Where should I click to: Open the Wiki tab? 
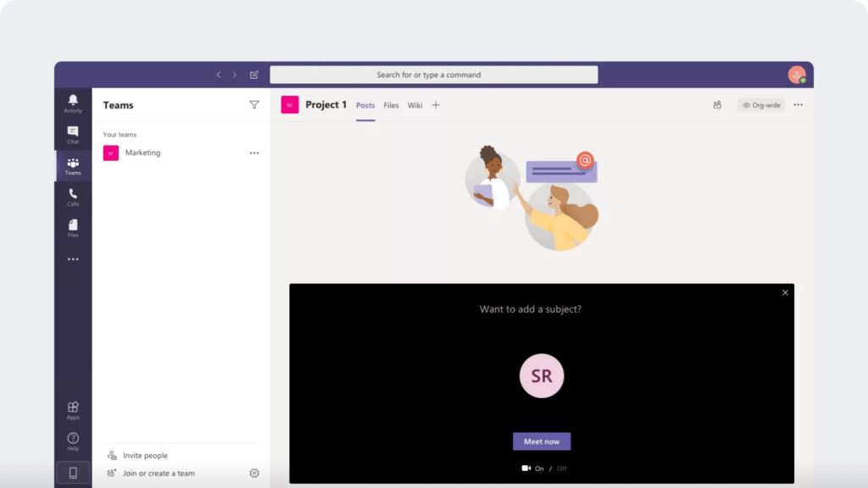click(x=415, y=105)
